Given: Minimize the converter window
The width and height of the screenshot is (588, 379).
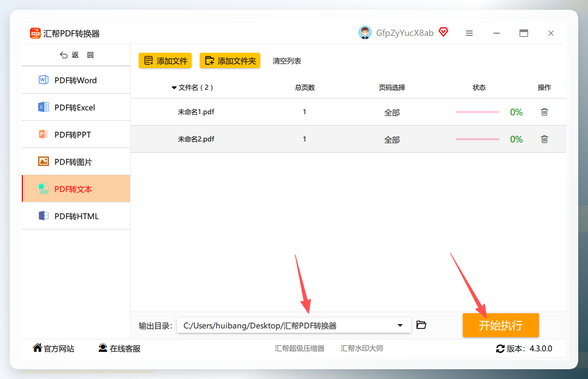Looking at the screenshot, I should (x=497, y=33).
